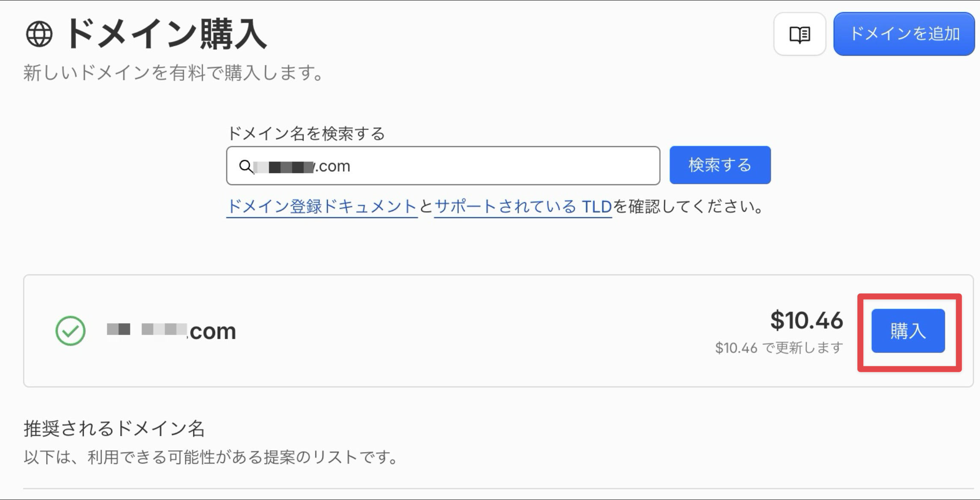The width and height of the screenshot is (980, 500).
Task: Buy the domain with 購入 button
Action: 908,331
